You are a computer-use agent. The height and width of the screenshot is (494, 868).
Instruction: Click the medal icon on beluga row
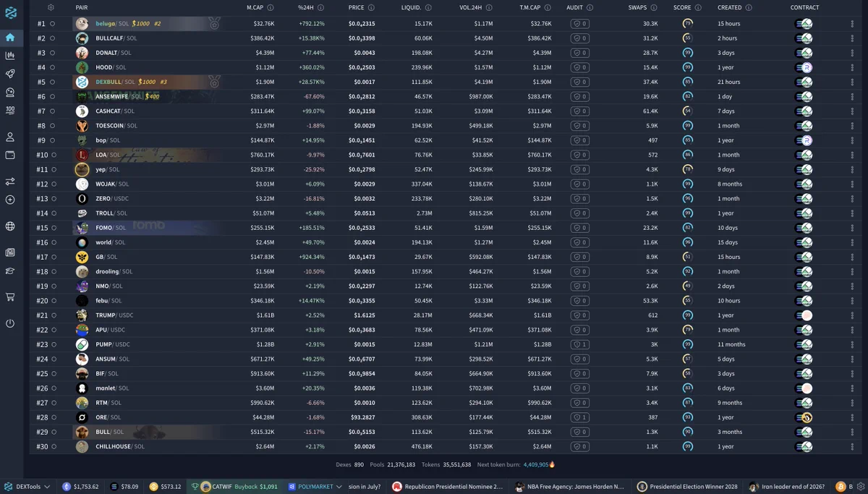[x=214, y=24]
